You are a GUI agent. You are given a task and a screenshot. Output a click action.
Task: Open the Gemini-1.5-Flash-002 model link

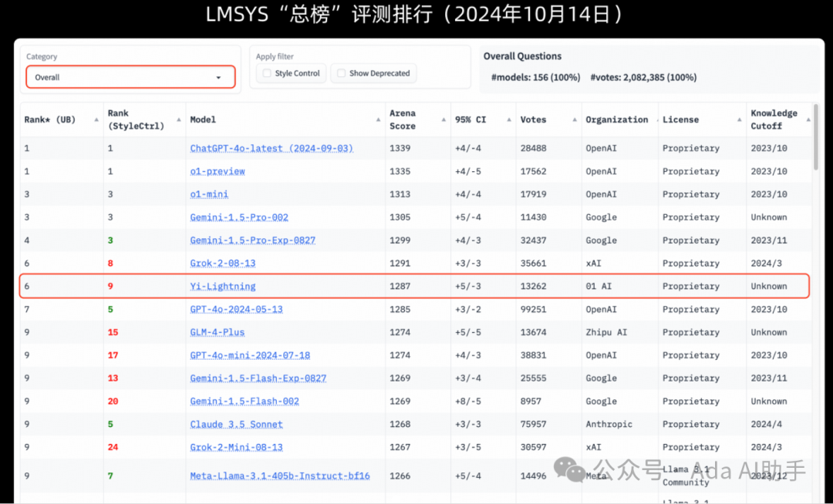point(245,401)
